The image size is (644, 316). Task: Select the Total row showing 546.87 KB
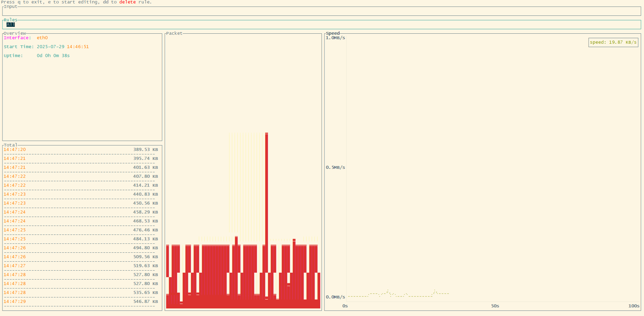tap(81, 302)
